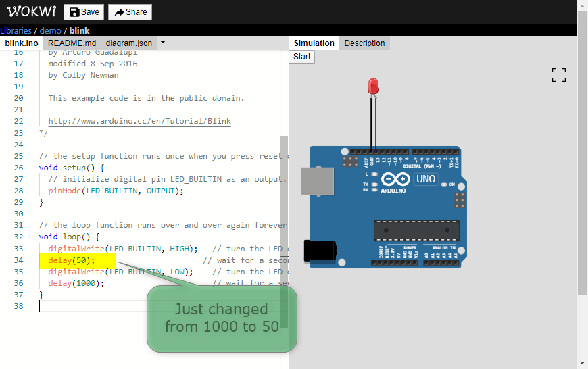
Task: Click the 'by Colby Newman' comment line
Action: pyautogui.click(x=83, y=75)
